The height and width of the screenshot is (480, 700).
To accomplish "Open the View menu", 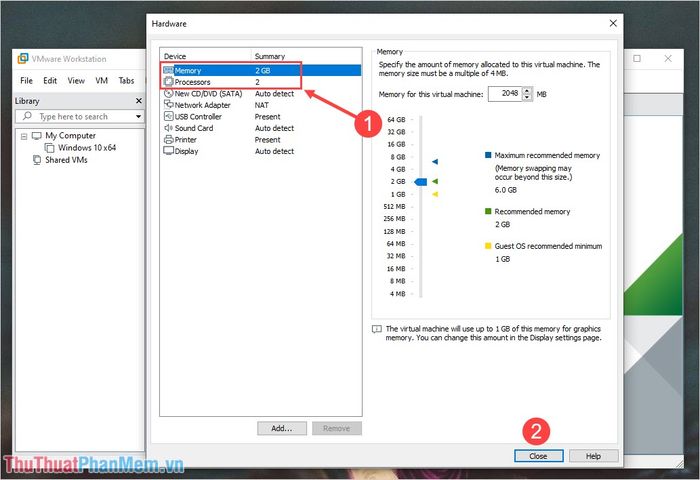I will [76, 80].
